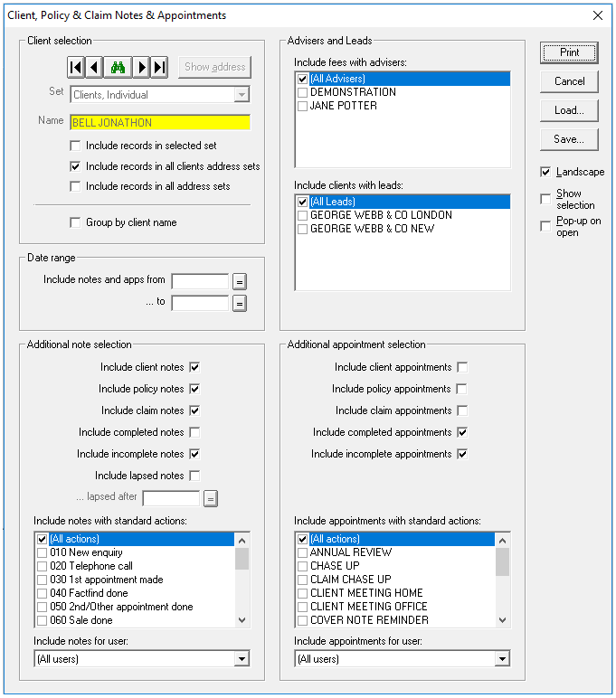Image resolution: width=616 pixels, height=698 pixels.
Task: Uncheck Include incomplete notes
Action: coord(194,454)
